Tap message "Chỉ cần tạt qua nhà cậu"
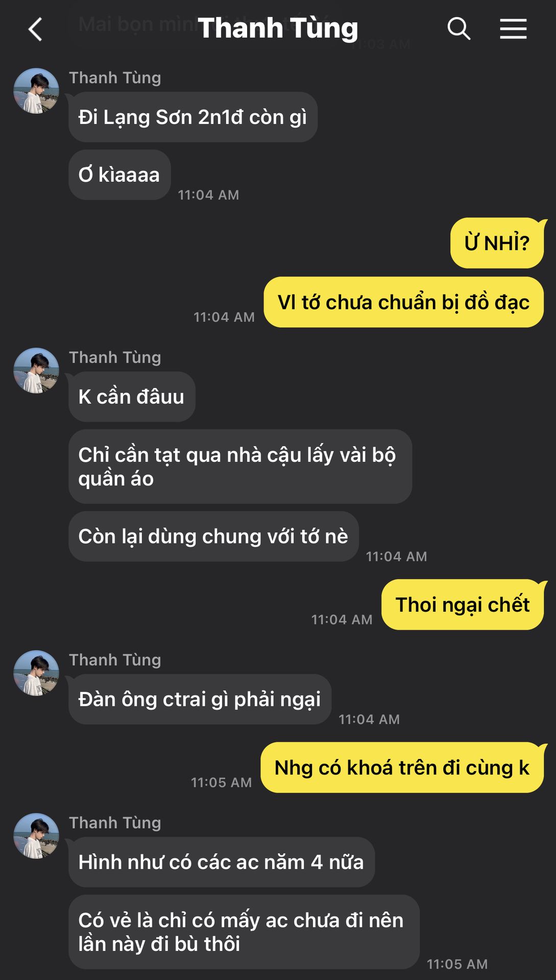Viewport: 556px width, 980px height. [240, 467]
